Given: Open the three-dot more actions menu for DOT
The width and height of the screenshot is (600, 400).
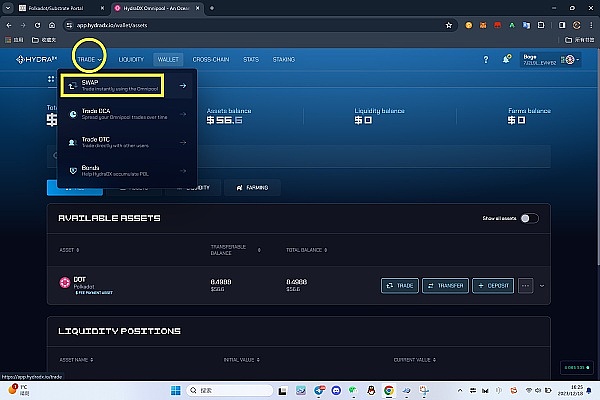Looking at the screenshot, I should (525, 286).
